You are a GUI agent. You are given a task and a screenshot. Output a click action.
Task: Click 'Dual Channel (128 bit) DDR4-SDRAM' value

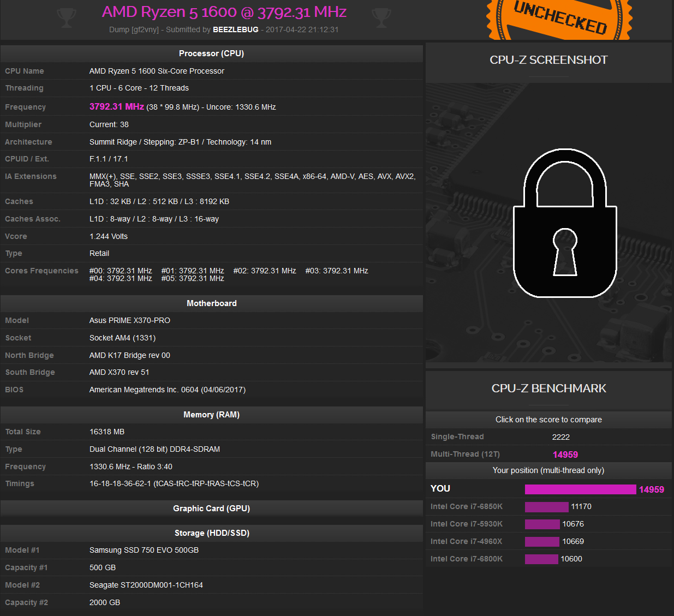[x=154, y=449]
